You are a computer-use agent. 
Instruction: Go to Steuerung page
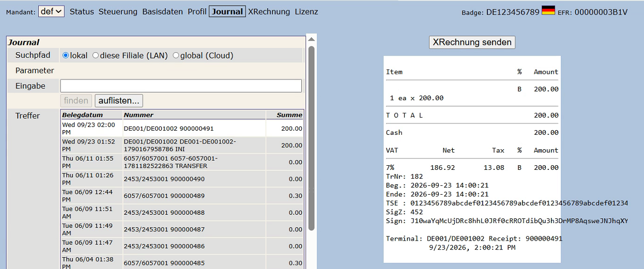coord(118,11)
